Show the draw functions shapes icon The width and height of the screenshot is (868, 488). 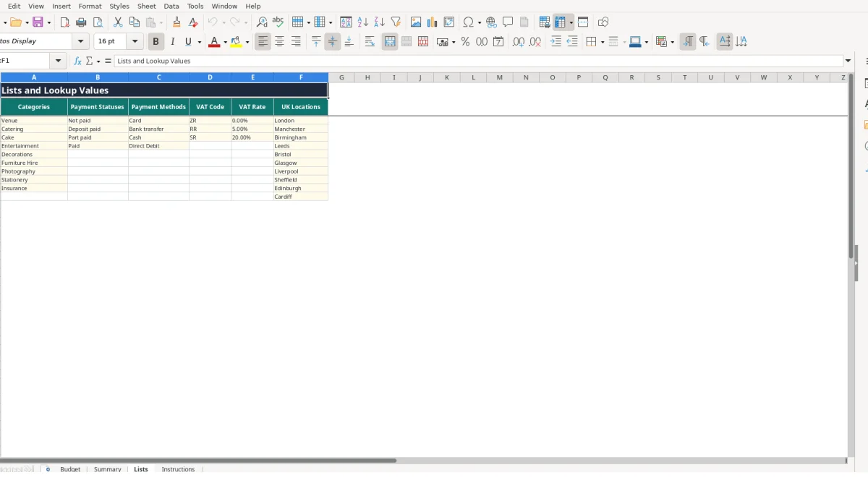(603, 22)
